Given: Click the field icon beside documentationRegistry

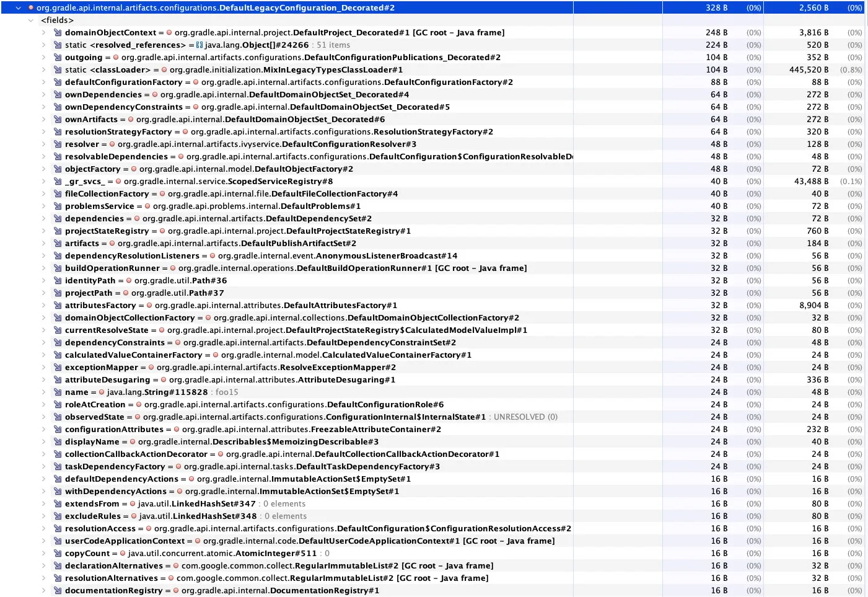Looking at the screenshot, I should [58, 591].
